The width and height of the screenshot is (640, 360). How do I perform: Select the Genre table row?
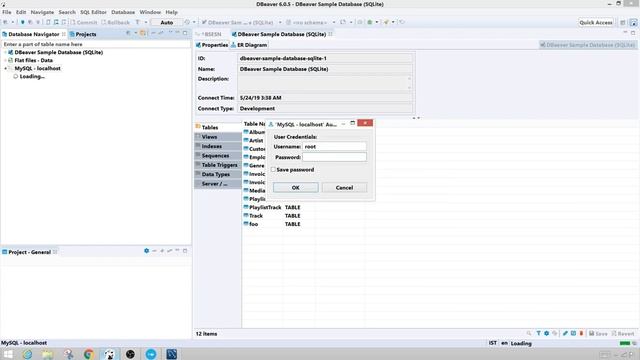(255, 166)
